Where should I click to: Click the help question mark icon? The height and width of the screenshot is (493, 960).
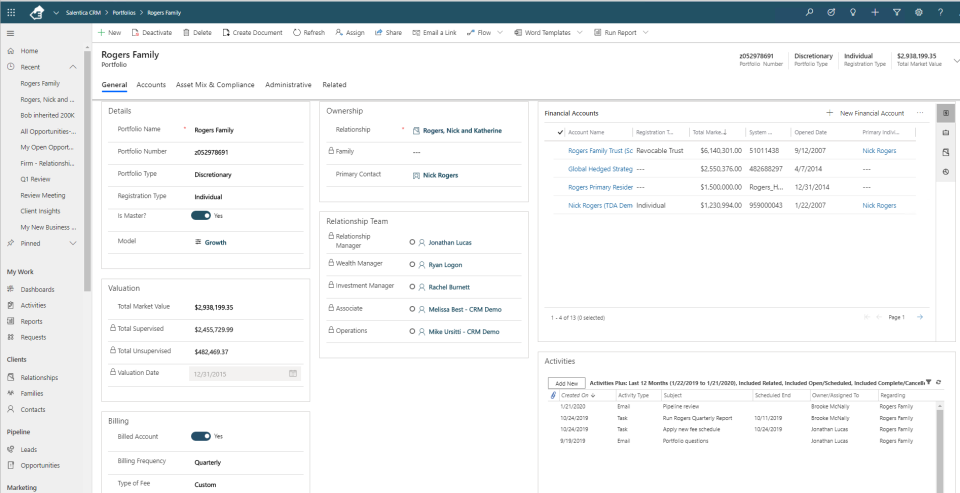[940, 12]
